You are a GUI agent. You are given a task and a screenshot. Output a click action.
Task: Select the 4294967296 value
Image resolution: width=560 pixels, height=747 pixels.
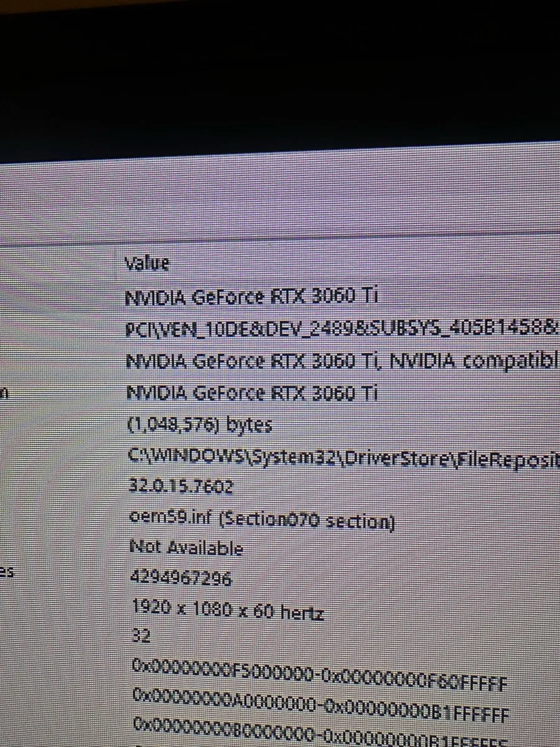click(181, 578)
